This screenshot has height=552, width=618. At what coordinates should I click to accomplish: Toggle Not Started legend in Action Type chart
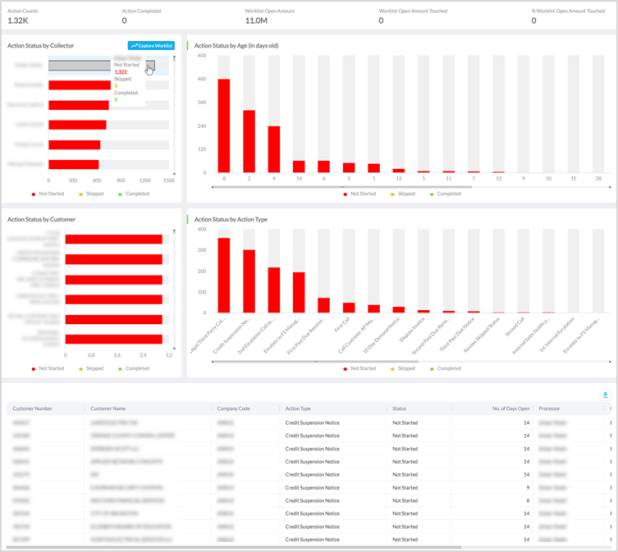coord(359,368)
